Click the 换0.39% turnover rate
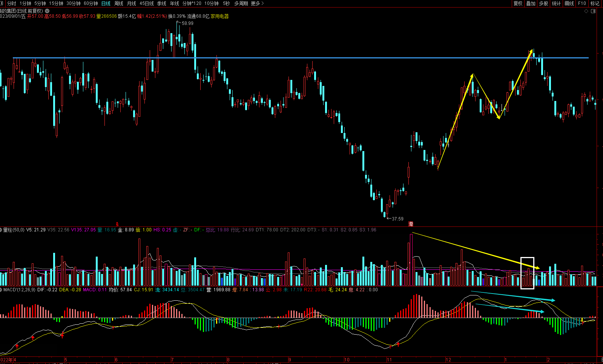This screenshot has height=364, width=603. tap(177, 16)
